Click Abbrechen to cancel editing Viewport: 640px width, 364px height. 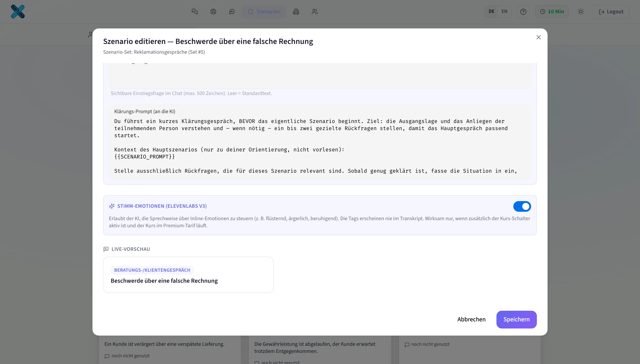(x=471, y=319)
